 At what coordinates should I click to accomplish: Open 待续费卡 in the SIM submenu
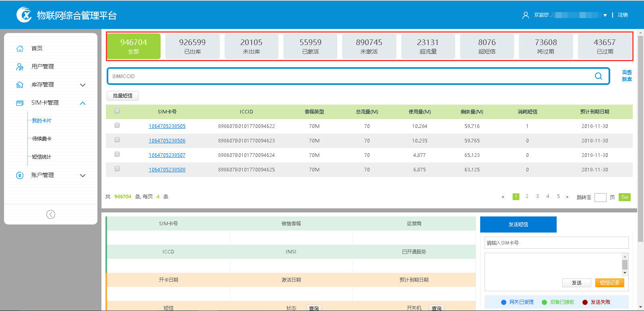click(x=42, y=139)
